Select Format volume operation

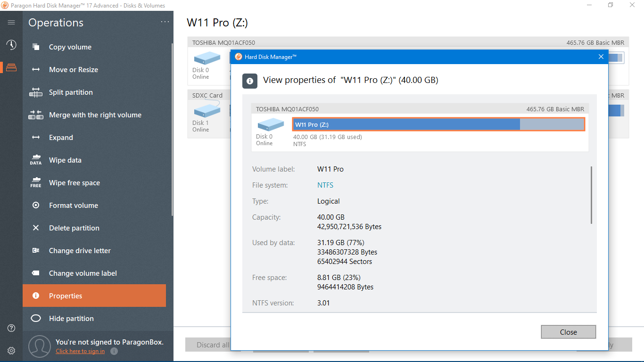pyautogui.click(x=94, y=205)
